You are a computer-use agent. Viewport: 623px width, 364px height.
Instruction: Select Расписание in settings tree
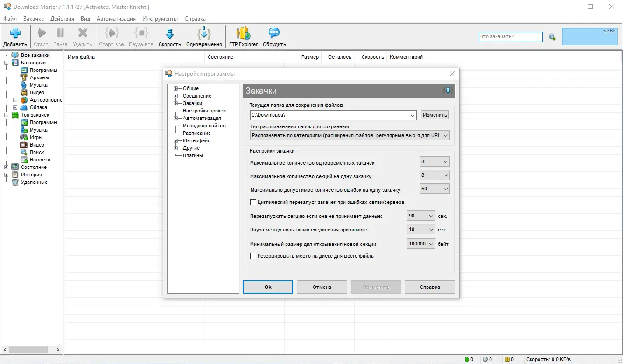click(197, 133)
